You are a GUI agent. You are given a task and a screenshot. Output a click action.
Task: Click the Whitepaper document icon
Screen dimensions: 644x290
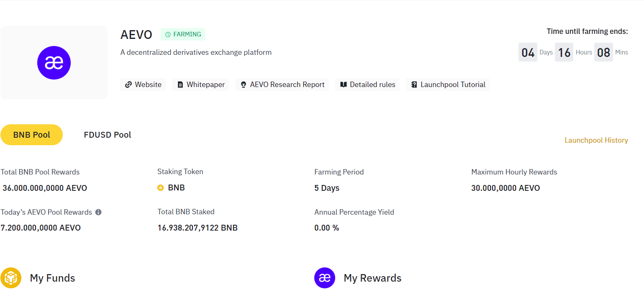coord(181,85)
